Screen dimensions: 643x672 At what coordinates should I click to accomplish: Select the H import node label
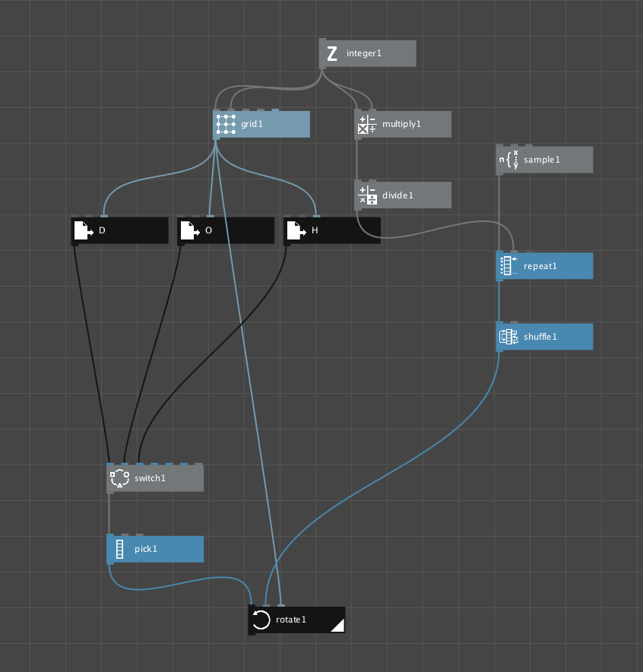(315, 230)
